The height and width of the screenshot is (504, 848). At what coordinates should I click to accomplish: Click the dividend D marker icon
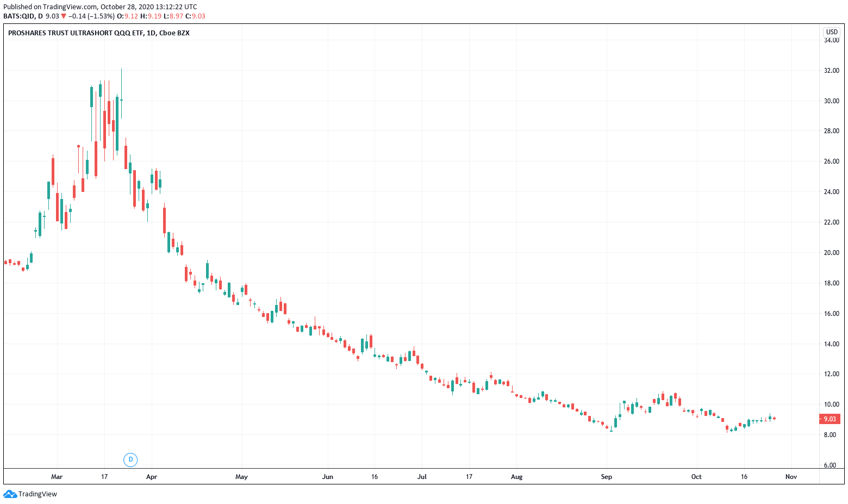pos(130,459)
